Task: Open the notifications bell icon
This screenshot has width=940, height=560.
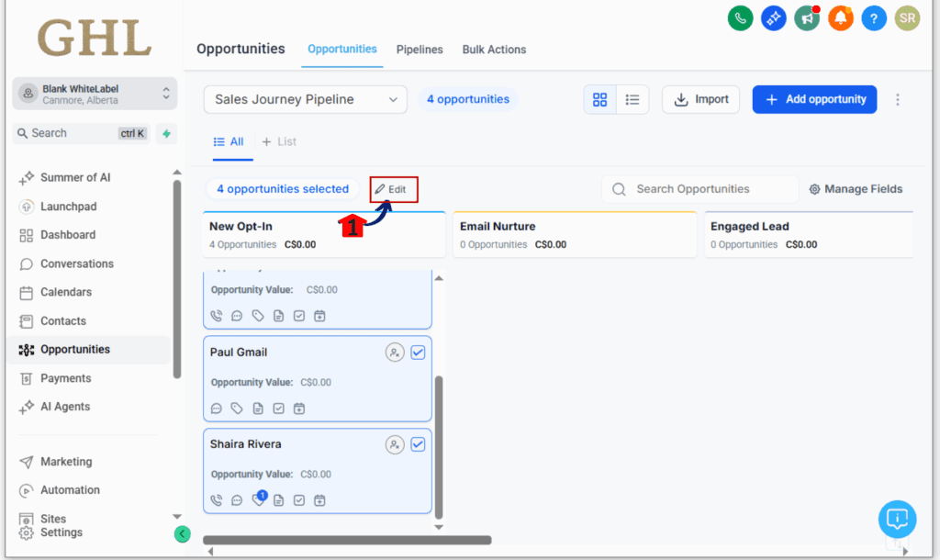Action: click(841, 17)
